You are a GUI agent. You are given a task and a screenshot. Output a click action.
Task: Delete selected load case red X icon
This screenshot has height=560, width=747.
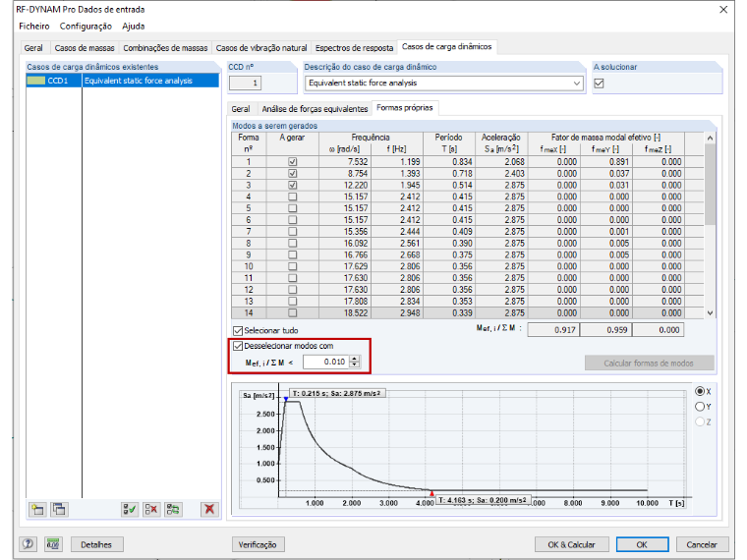click(209, 510)
